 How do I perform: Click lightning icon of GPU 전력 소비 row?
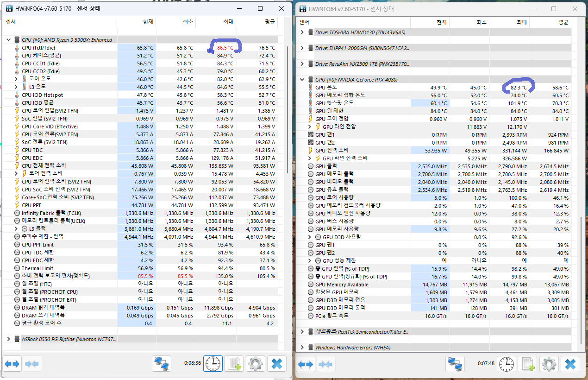click(311, 150)
